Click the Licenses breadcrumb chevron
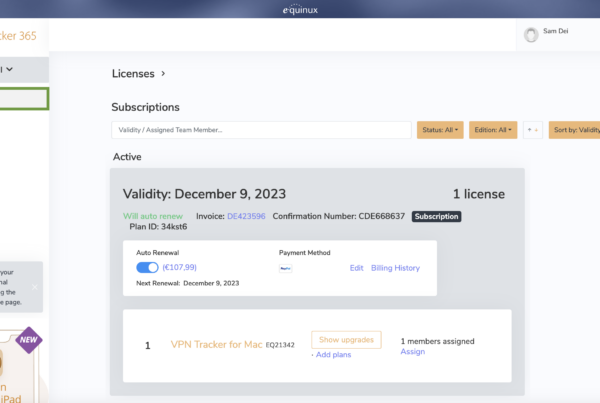This screenshot has width=600, height=403. click(163, 73)
